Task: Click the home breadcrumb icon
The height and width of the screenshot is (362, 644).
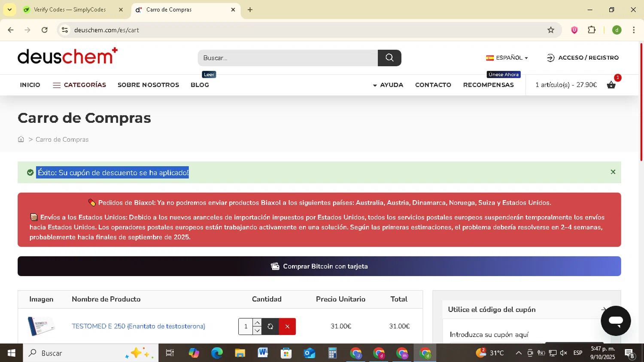Action: [x=21, y=139]
